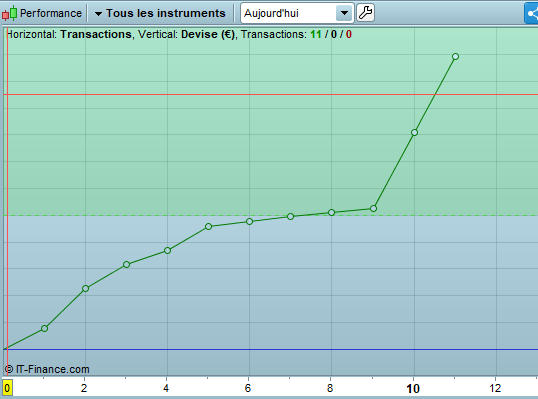Click the data point at transaction 3
This screenshot has height=399, width=538.
coord(126,265)
